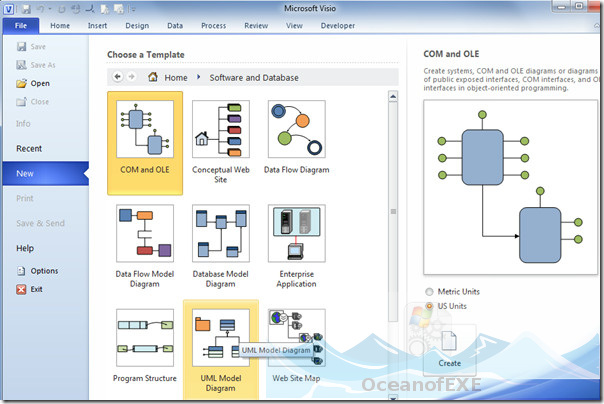The width and height of the screenshot is (604, 404).
Task: Switch to the Developer ribbon tab
Action: click(338, 26)
